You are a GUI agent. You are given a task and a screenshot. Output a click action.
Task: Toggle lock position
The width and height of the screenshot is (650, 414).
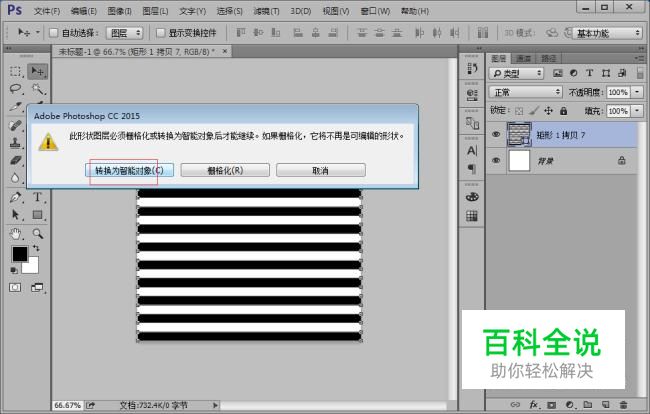(548, 111)
